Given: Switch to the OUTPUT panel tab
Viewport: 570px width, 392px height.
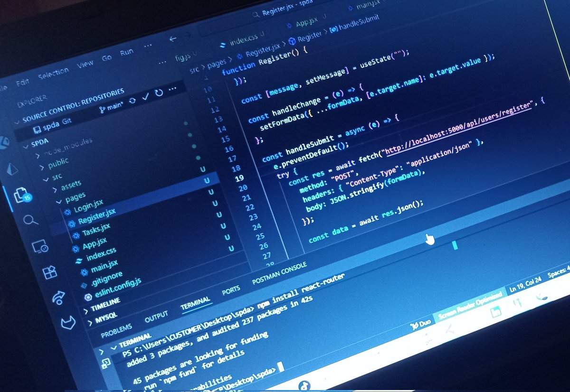Looking at the screenshot, I should tap(156, 317).
